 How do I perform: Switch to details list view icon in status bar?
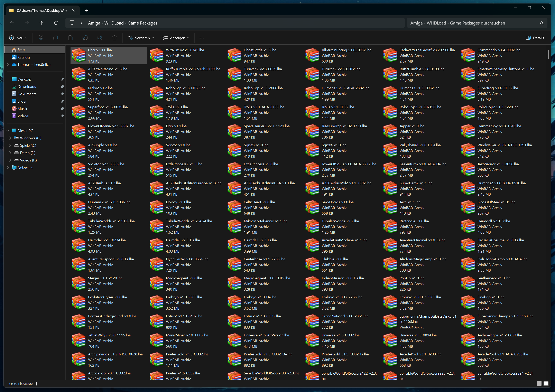coord(539,384)
